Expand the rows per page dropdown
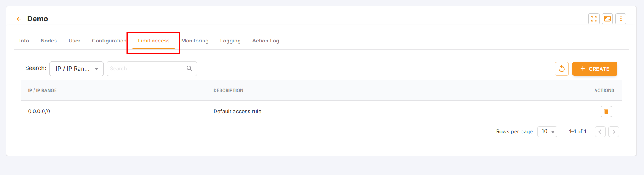 (x=547, y=132)
